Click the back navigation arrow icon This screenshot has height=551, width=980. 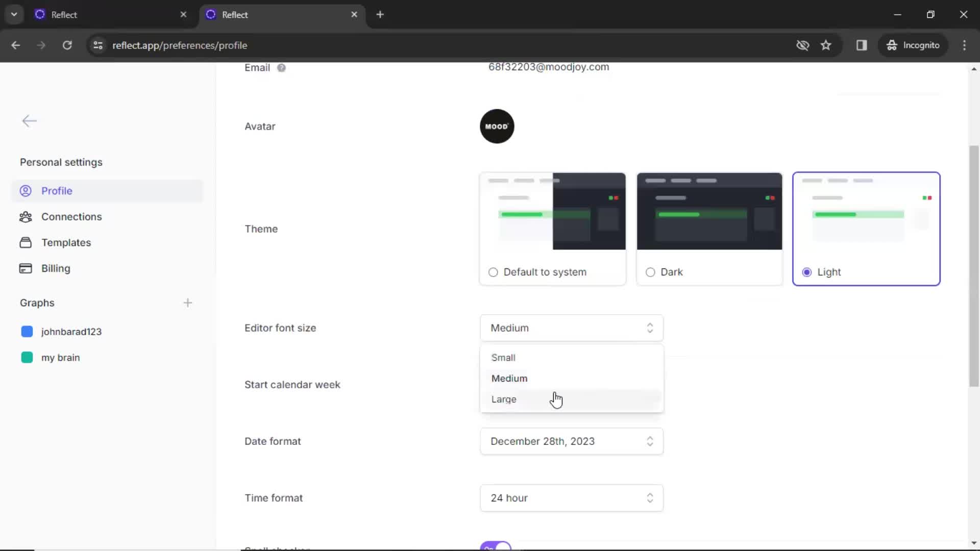click(x=30, y=120)
